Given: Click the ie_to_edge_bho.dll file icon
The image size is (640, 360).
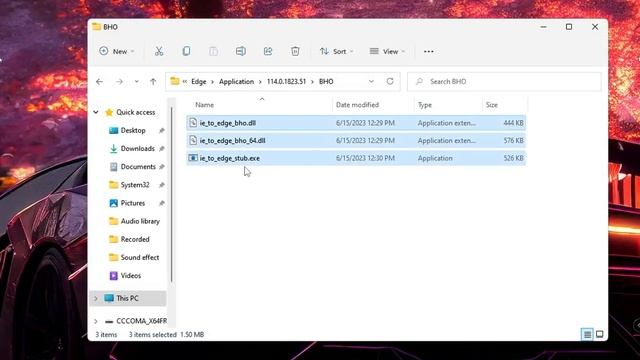Looking at the screenshot, I should click(x=193, y=123).
